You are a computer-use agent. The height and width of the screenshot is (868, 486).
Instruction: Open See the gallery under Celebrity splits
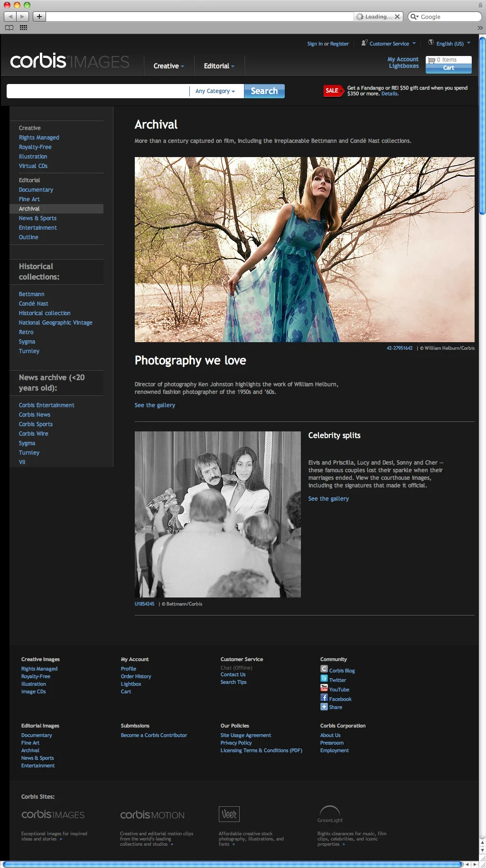pos(328,499)
